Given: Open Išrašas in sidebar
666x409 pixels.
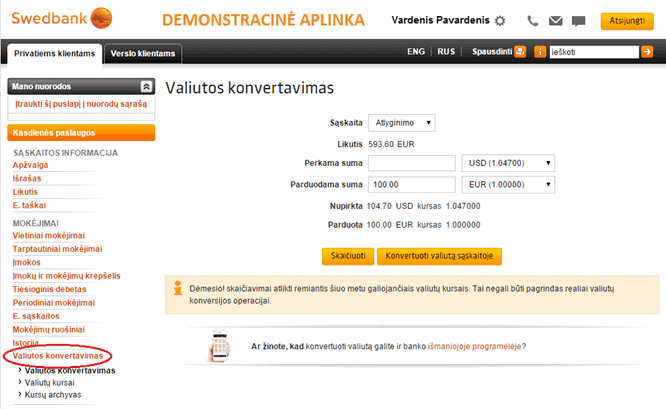Looking at the screenshot, I should pyautogui.click(x=27, y=178).
